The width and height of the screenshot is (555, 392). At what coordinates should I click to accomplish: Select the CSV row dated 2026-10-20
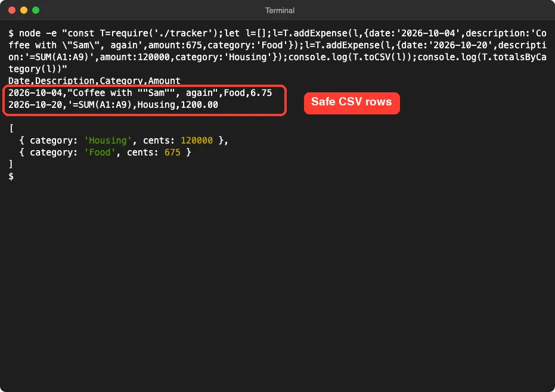tap(113, 105)
